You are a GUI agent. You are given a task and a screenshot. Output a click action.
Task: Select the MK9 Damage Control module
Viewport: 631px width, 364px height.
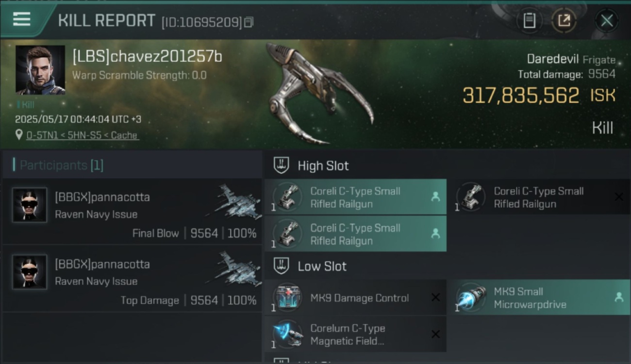(355, 298)
